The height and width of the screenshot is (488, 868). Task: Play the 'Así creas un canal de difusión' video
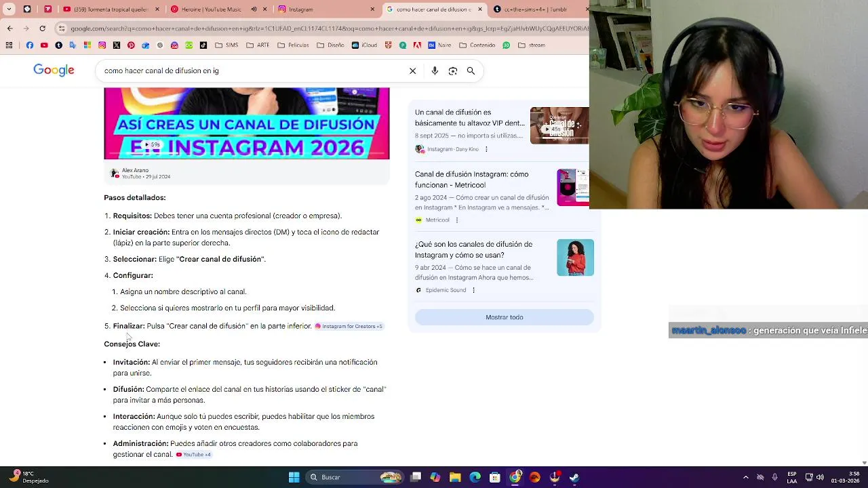click(x=246, y=123)
